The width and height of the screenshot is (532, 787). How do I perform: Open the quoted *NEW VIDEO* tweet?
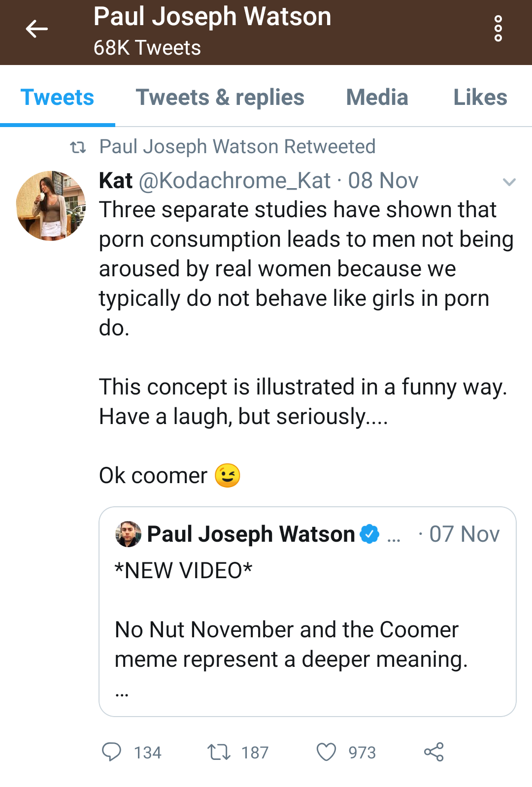coord(307,630)
